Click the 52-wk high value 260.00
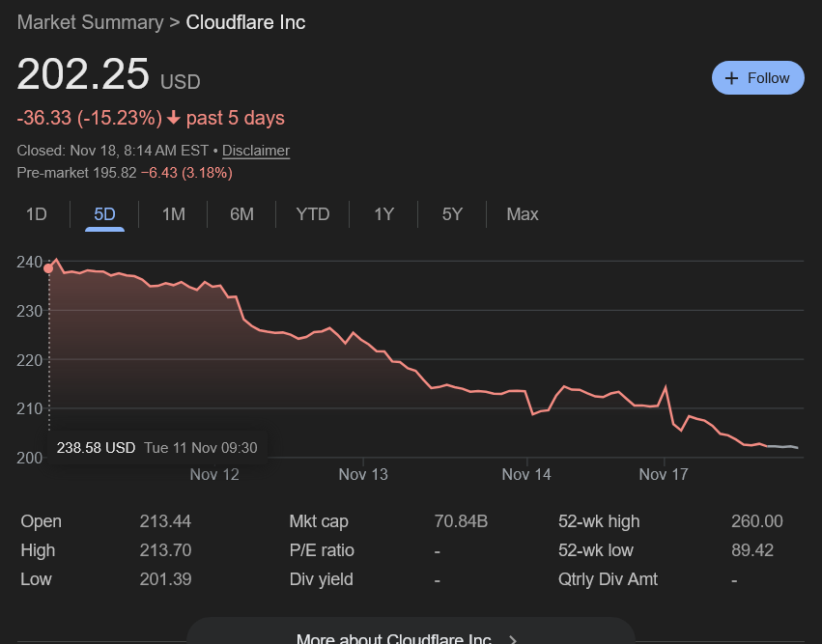 pyautogui.click(x=757, y=521)
